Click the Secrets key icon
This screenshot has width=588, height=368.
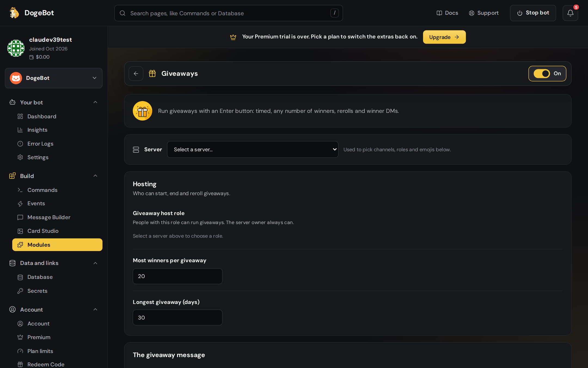click(x=20, y=291)
